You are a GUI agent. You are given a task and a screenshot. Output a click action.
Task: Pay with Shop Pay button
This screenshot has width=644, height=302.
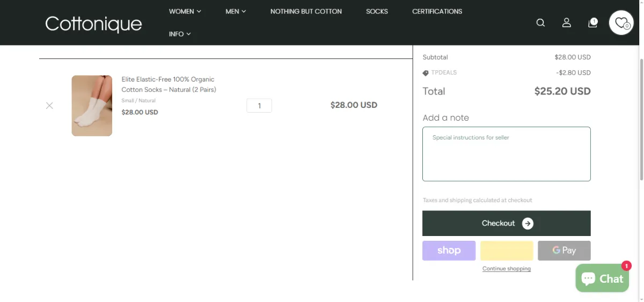pos(449,251)
